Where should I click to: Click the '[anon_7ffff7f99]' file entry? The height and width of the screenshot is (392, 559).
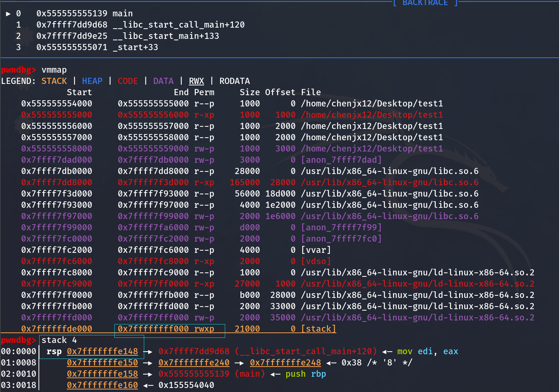pos(341,227)
